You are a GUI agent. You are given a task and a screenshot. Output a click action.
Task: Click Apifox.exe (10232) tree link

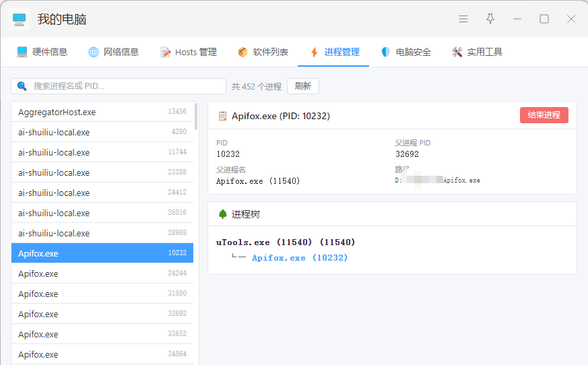[x=300, y=258]
